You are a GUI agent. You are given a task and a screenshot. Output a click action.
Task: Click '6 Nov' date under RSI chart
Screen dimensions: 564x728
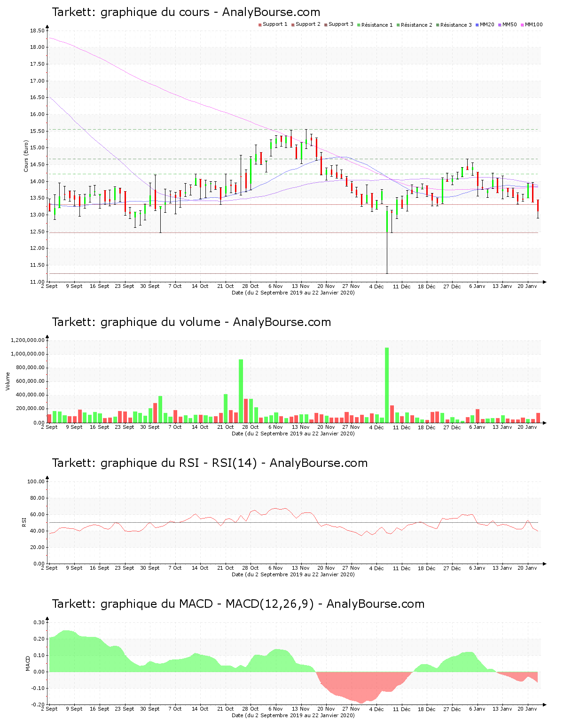pos(275,568)
